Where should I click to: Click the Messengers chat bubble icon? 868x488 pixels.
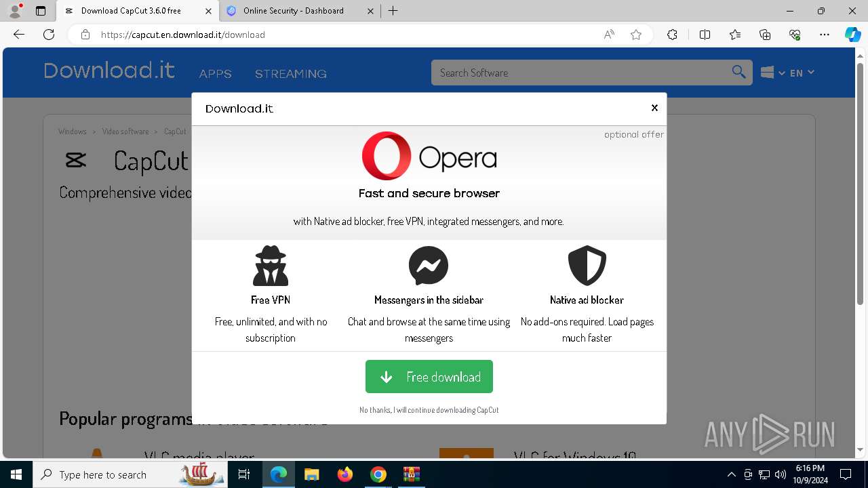point(429,266)
